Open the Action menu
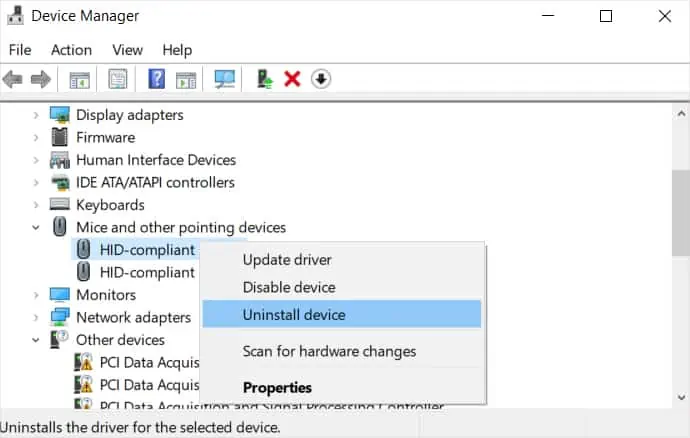 (72, 50)
